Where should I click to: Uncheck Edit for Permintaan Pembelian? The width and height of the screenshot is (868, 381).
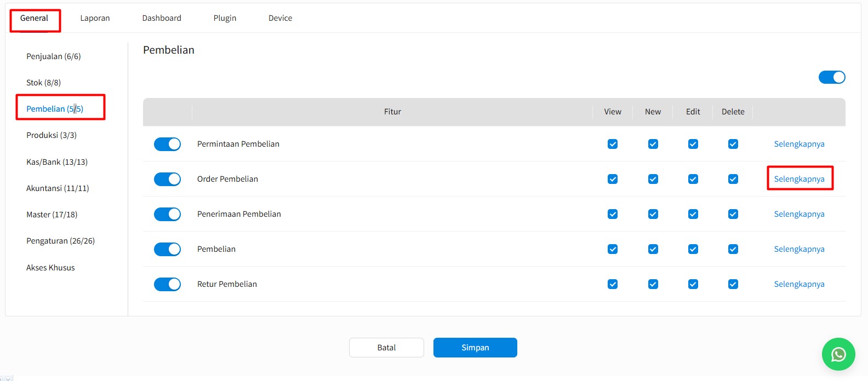click(693, 144)
